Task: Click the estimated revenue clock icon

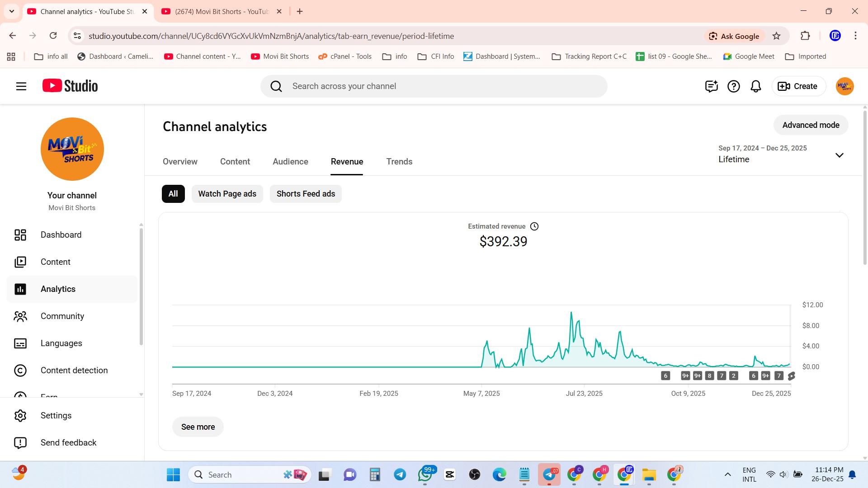Action: (x=534, y=226)
